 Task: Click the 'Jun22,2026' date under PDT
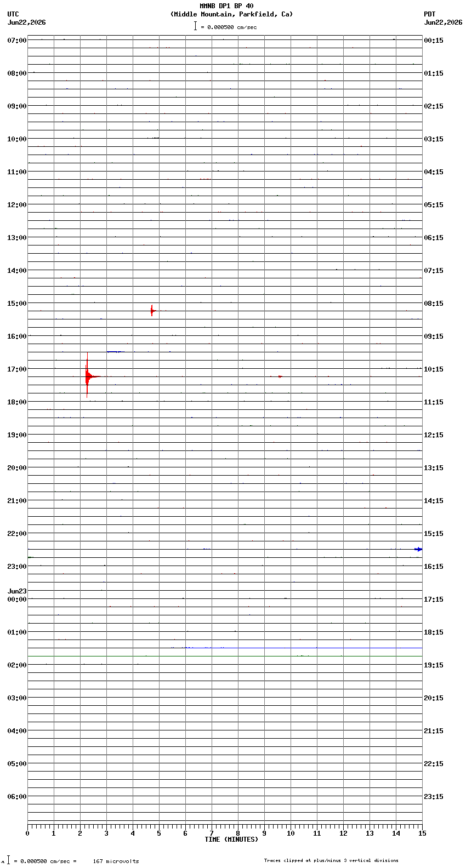(x=443, y=22)
